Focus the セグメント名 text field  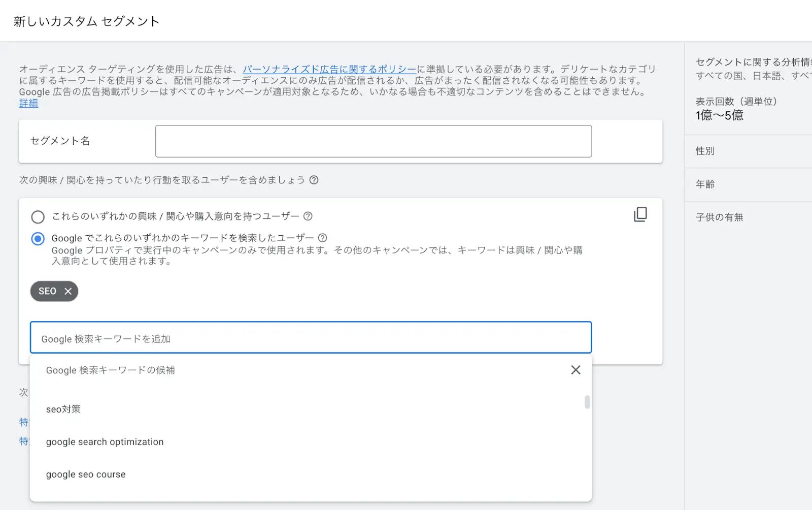click(373, 141)
